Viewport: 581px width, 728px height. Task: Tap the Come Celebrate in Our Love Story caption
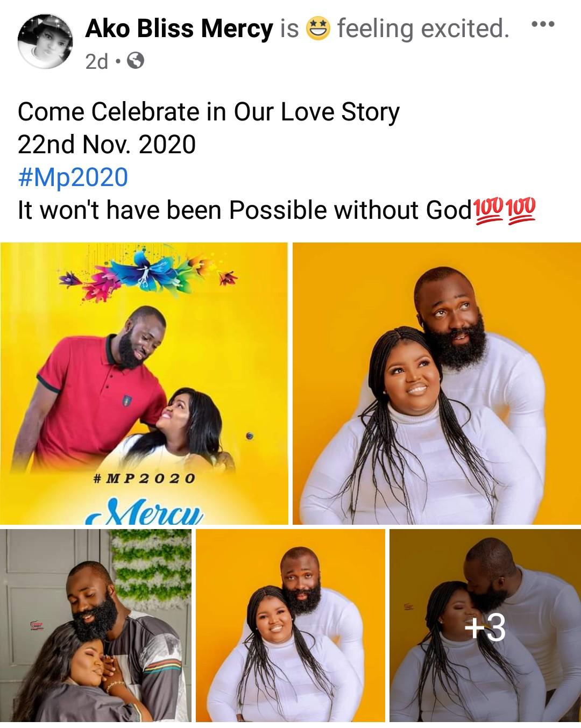[209, 112]
